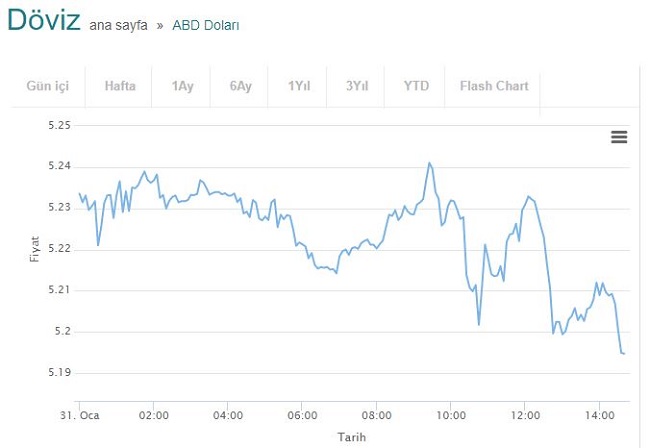Show the 6Ay chart range

pyautogui.click(x=240, y=86)
